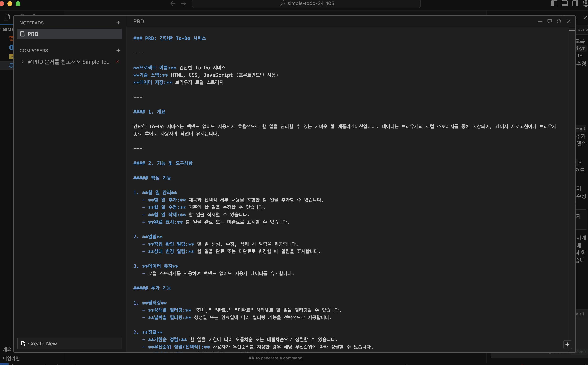Toggle the bottom panel layout
This screenshot has width=588, height=365.
pyautogui.click(x=565, y=3)
